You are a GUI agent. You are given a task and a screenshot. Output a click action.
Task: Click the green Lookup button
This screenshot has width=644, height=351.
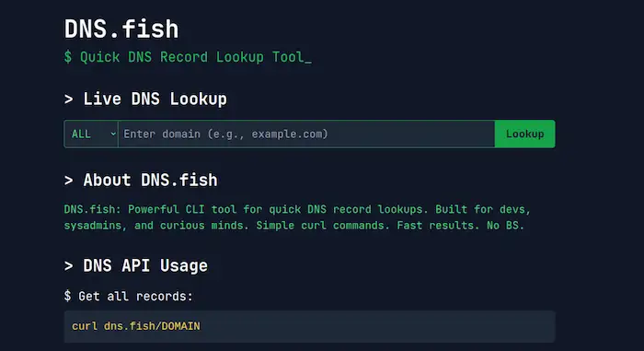pos(525,134)
